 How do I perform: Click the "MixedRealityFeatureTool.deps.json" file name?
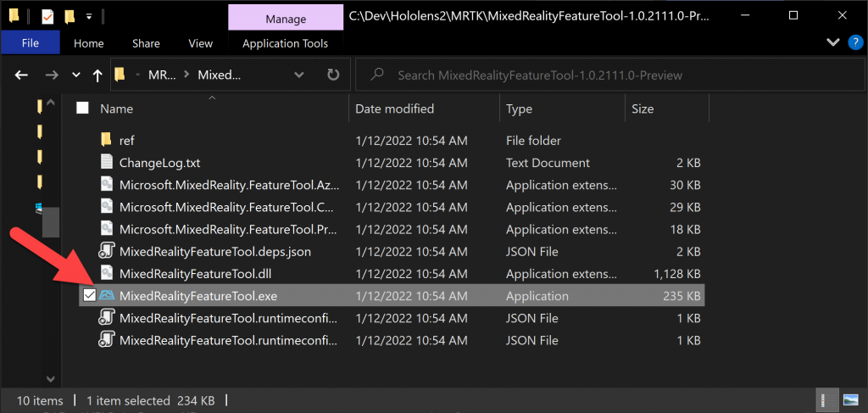coord(214,251)
